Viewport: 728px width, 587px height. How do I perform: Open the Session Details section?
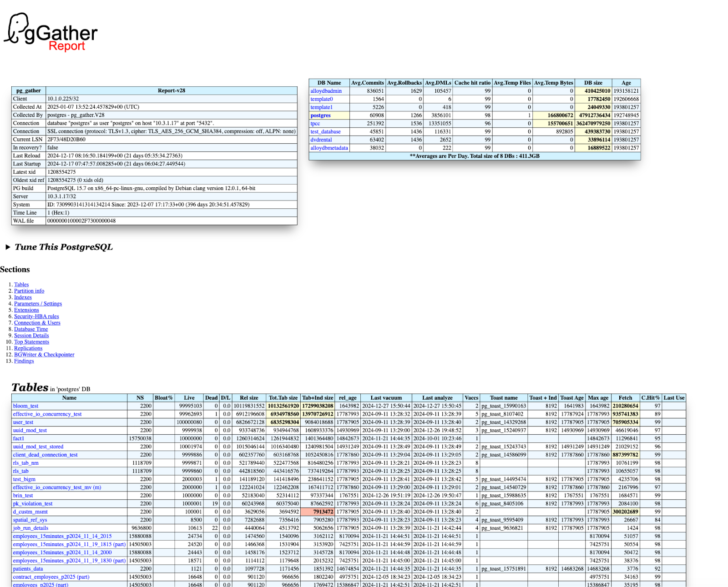[x=31, y=335]
